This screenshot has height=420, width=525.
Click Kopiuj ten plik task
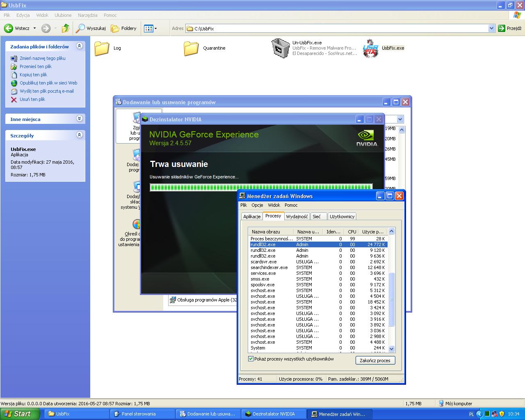33,75
